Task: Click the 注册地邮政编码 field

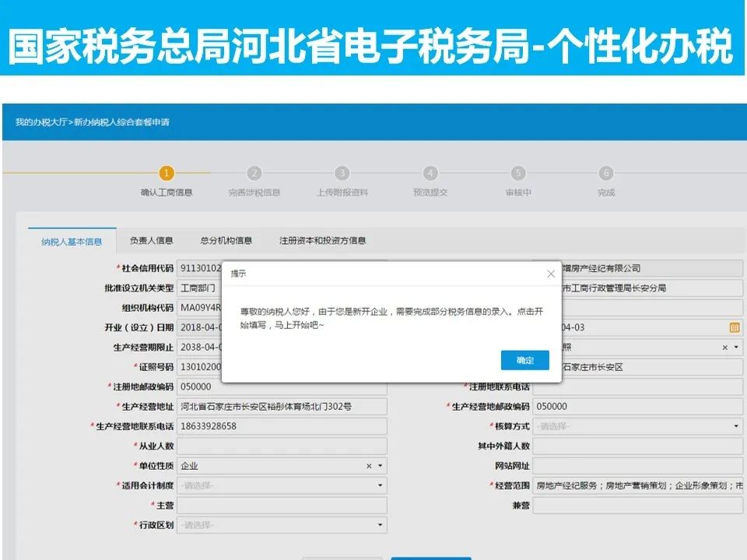Action: [282, 387]
